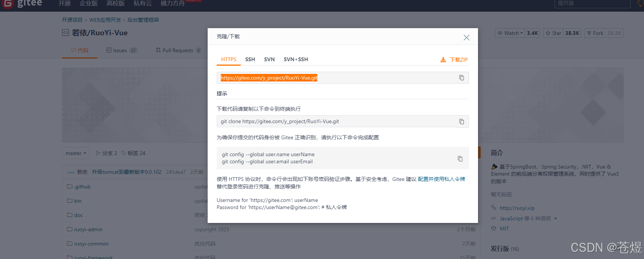This screenshot has width=644, height=259.
Task: Click the Gitee logo
Action: (23, 4)
